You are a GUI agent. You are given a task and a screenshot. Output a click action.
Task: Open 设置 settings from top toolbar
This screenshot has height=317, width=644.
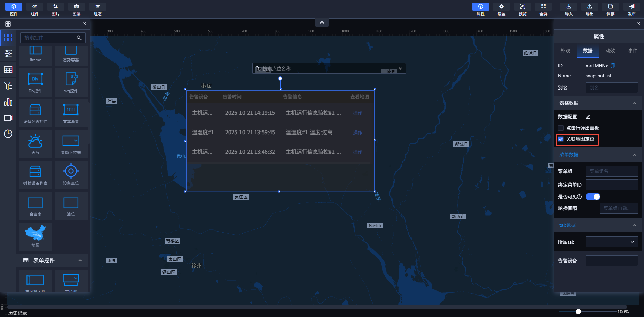point(501,9)
